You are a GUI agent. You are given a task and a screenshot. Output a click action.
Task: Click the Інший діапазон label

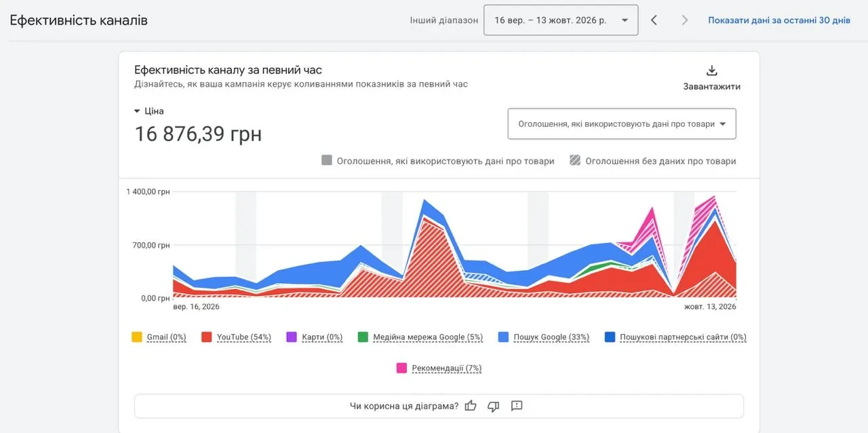pos(443,20)
